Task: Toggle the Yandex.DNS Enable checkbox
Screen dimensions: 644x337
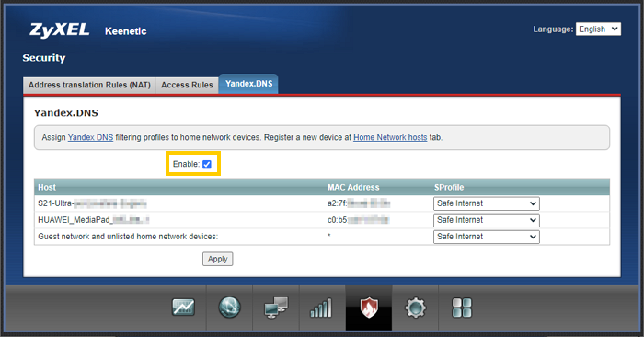Action: (x=207, y=165)
